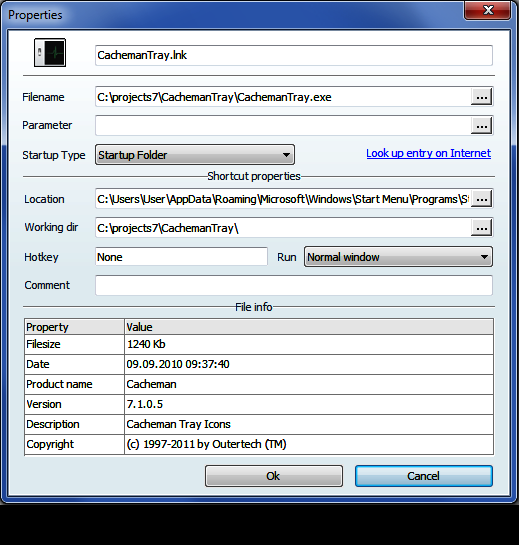This screenshot has width=519, height=545.
Task: Follow Look up entry on Internet link
Action: (428, 153)
